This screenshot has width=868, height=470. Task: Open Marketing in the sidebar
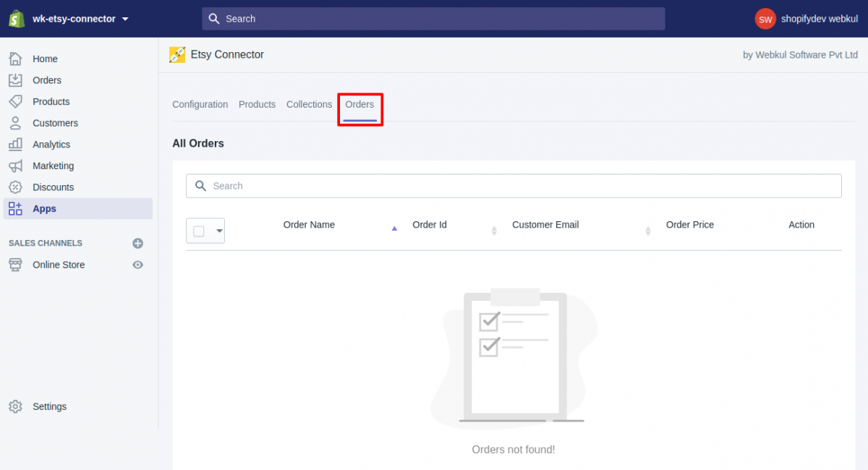[54, 166]
